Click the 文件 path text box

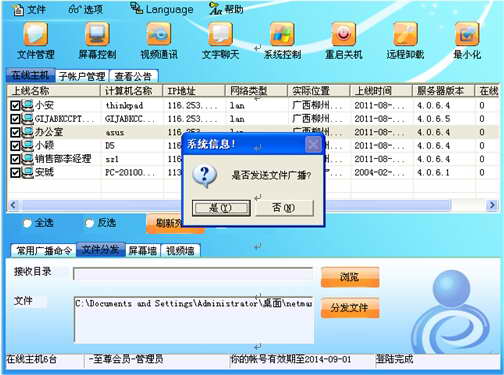click(x=193, y=320)
